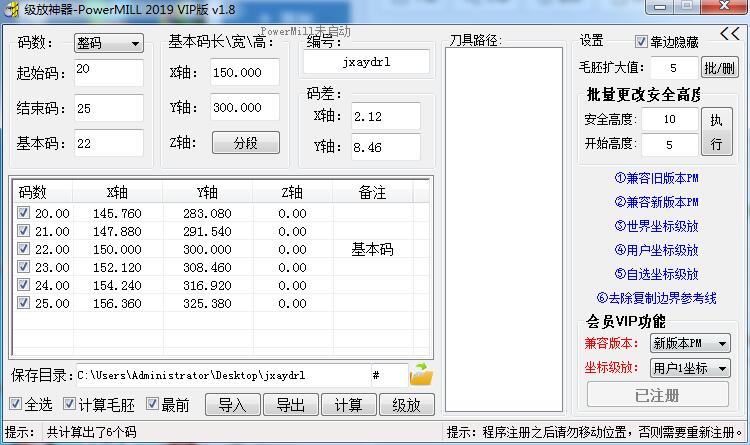
Task: Open link ⑤自选坐标级放
Action: pos(657,274)
